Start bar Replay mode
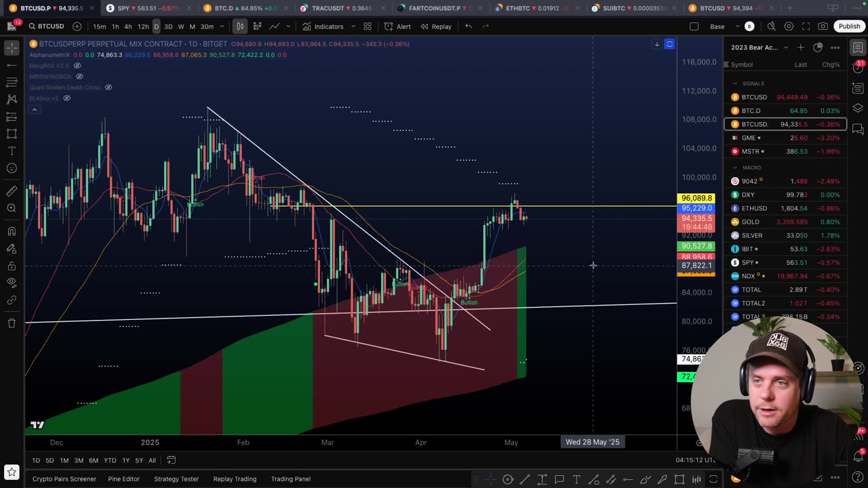This screenshot has height=488, width=868. click(435, 26)
